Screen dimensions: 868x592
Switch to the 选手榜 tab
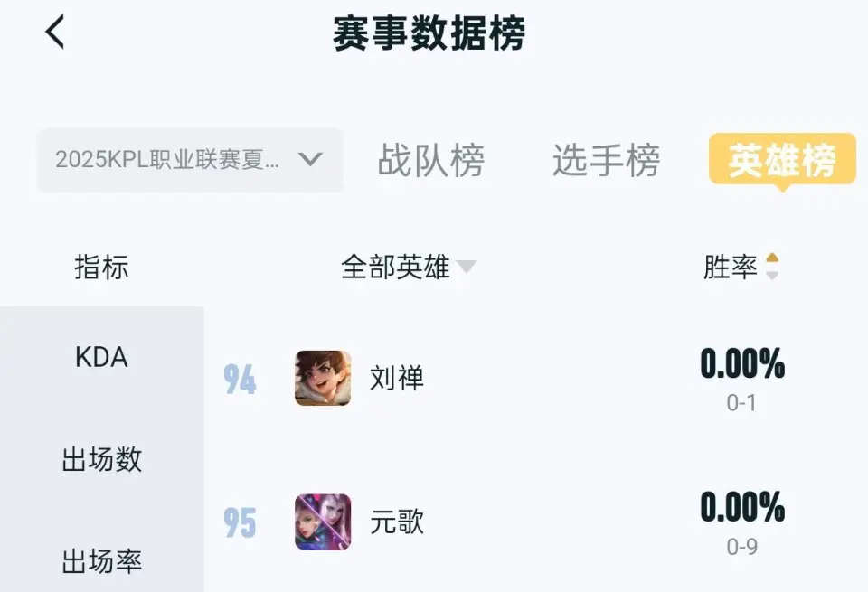(x=606, y=161)
